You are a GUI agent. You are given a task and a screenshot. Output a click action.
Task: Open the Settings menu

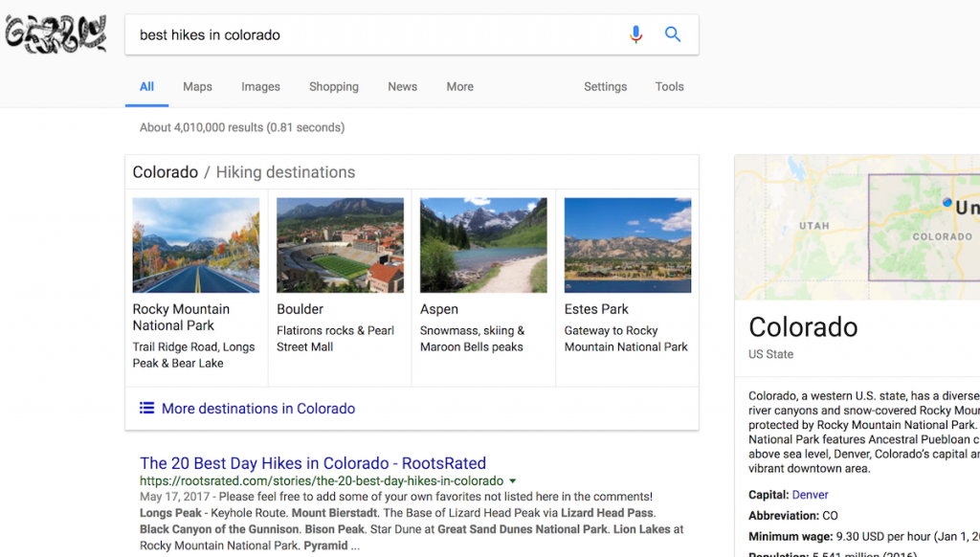tap(605, 87)
